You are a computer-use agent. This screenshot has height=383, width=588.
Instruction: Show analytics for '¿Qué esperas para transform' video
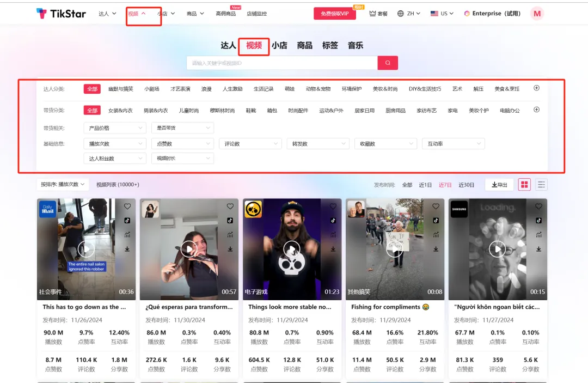pos(230,235)
